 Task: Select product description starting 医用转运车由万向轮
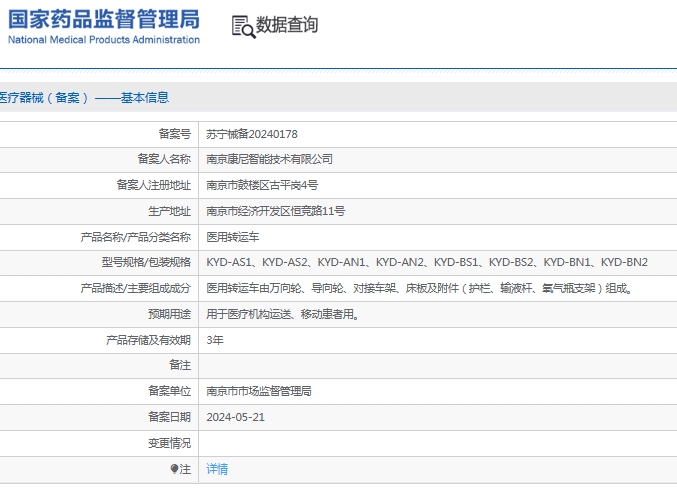pos(419,288)
